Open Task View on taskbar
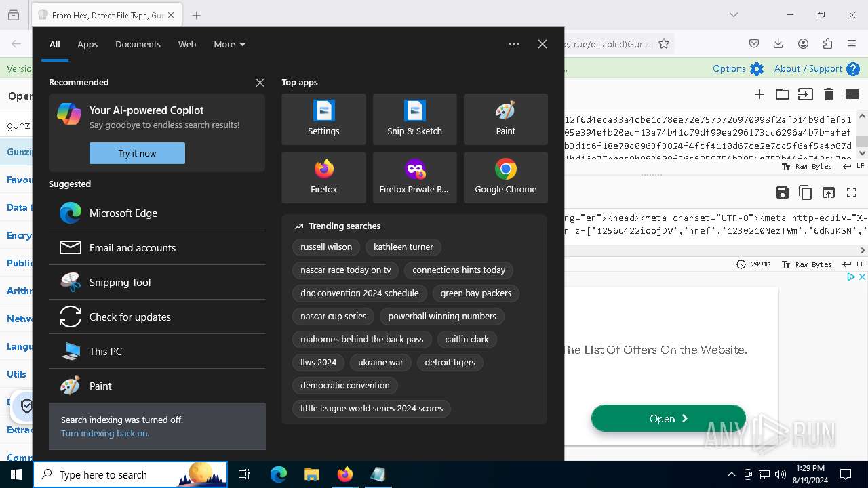The height and width of the screenshot is (488, 868). click(x=244, y=474)
